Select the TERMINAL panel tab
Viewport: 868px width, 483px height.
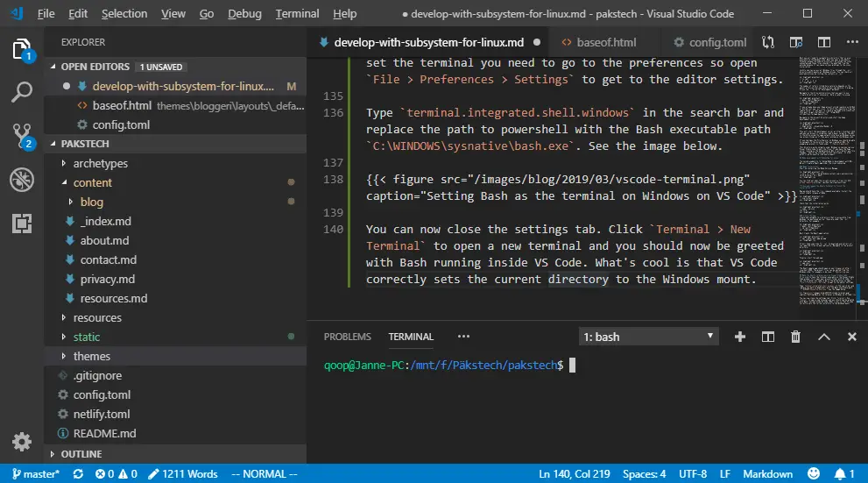(x=411, y=337)
